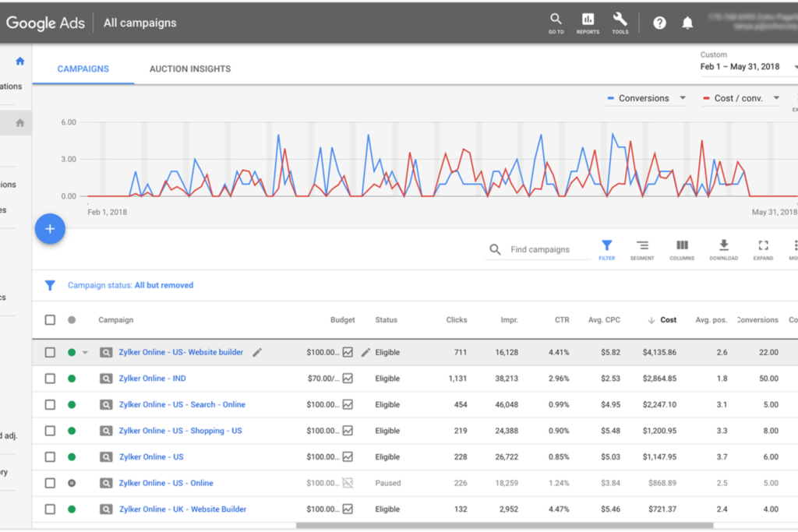Click the Segment icon in table toolbar
798x532 pixels.
pos(642,247)
